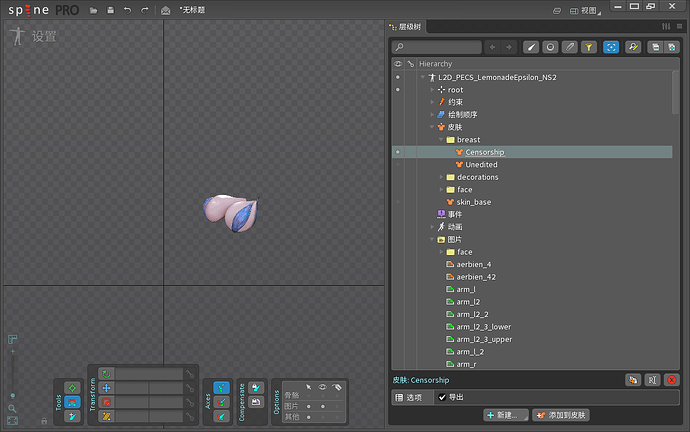Open the welcome screen envelope icon
Image resolution: width=690 pixels, height=432 pixels.
tap(165, 11)
